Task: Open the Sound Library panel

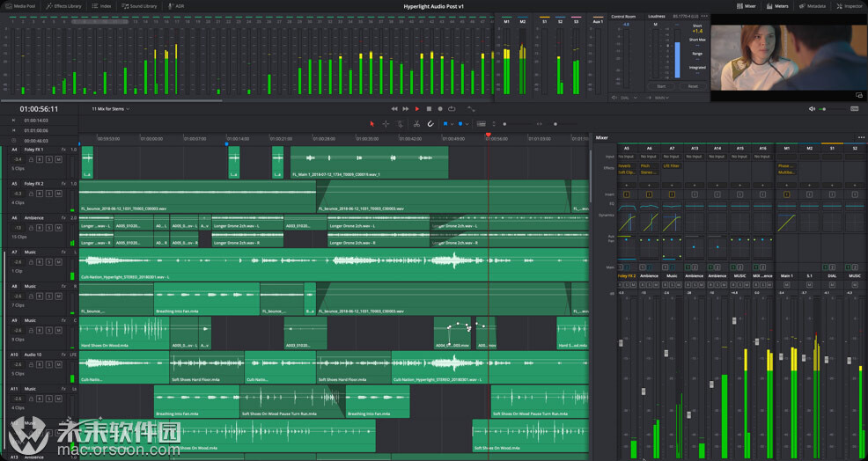Action: pyautogui.click(x=139, y=6)
